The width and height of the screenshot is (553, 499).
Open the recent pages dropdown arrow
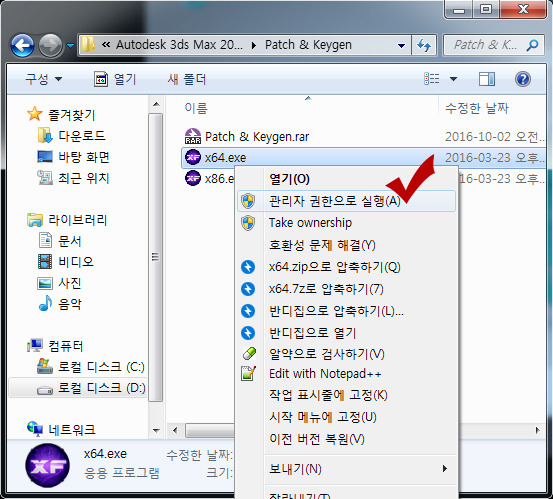pos(71,45)
